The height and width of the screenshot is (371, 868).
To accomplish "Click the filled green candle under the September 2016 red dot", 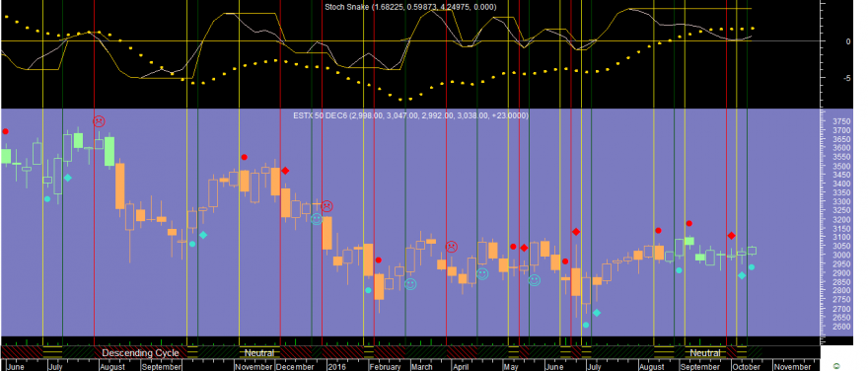I will pos(689,241).
